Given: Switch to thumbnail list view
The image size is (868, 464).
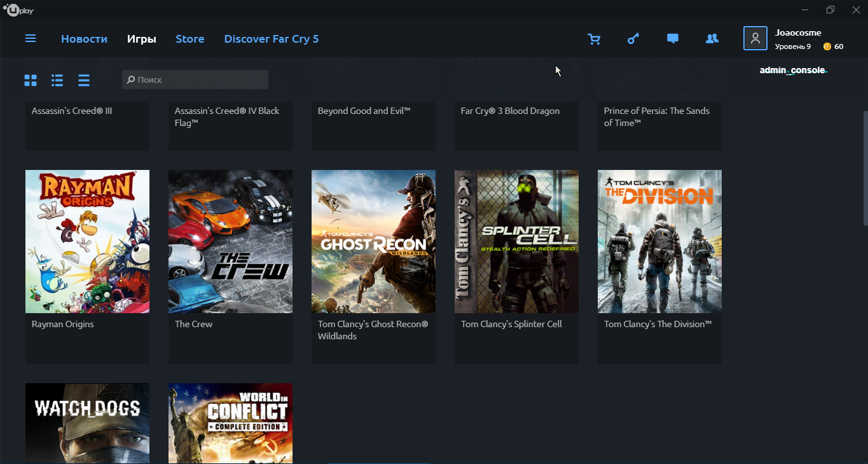Looking at the screenshot, I should (57, 80).
